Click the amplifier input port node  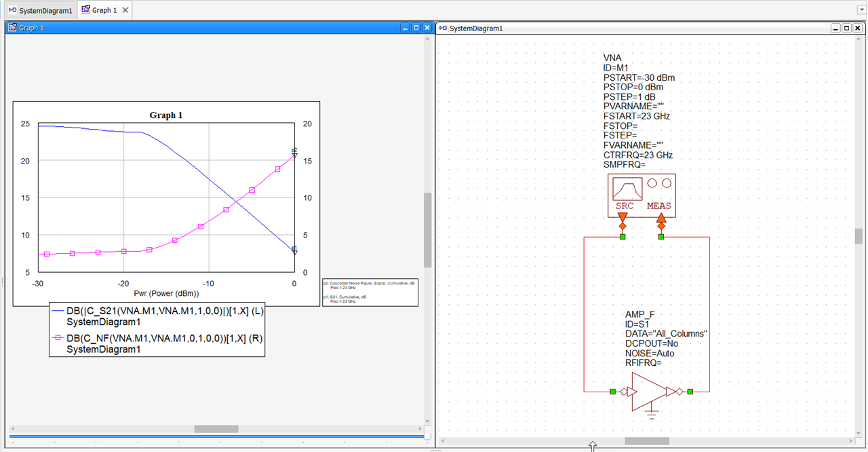pos(612,392)
